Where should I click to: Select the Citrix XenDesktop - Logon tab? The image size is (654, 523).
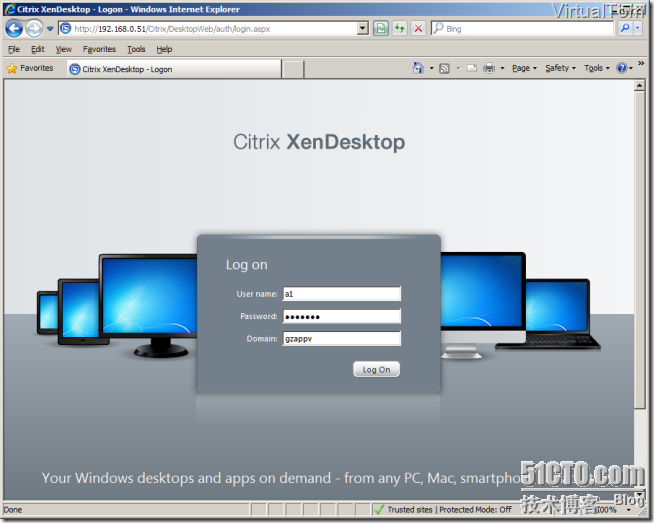pyautogui.click(x=174, y=69)
